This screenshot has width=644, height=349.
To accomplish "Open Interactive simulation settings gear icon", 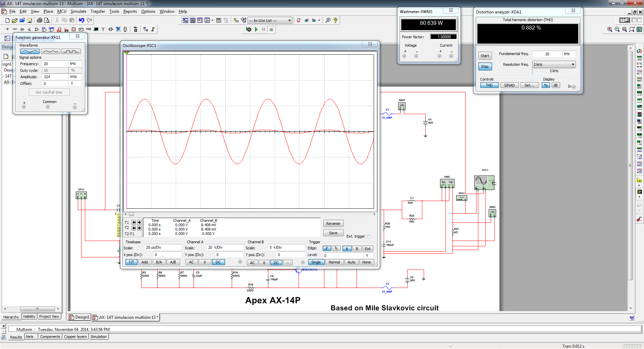I will 249,30.
